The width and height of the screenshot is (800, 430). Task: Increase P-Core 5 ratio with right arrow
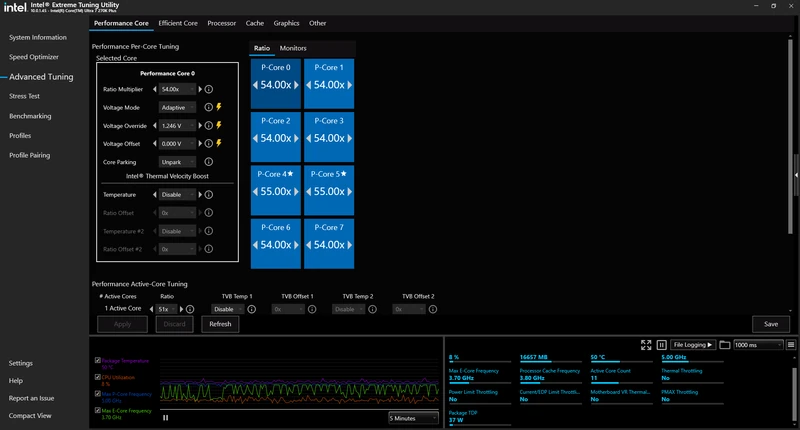[x=349, y=192]
